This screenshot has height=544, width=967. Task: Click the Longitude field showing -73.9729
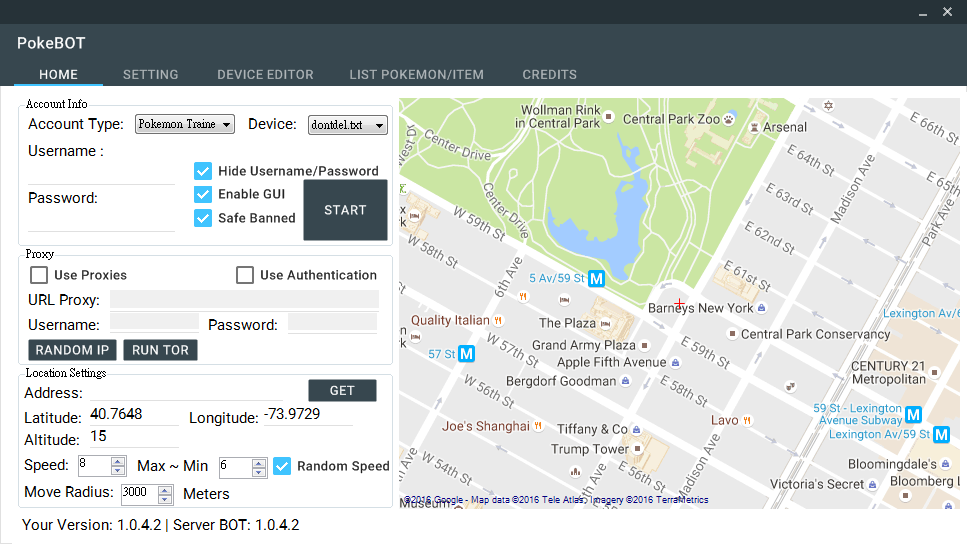(308, 414)
